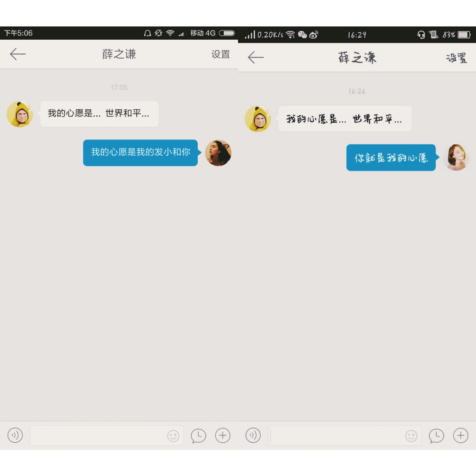This screenshot has width=476, height=476.
Task: Tap the plus attachment icon in right chat
Action: [461, 435]
